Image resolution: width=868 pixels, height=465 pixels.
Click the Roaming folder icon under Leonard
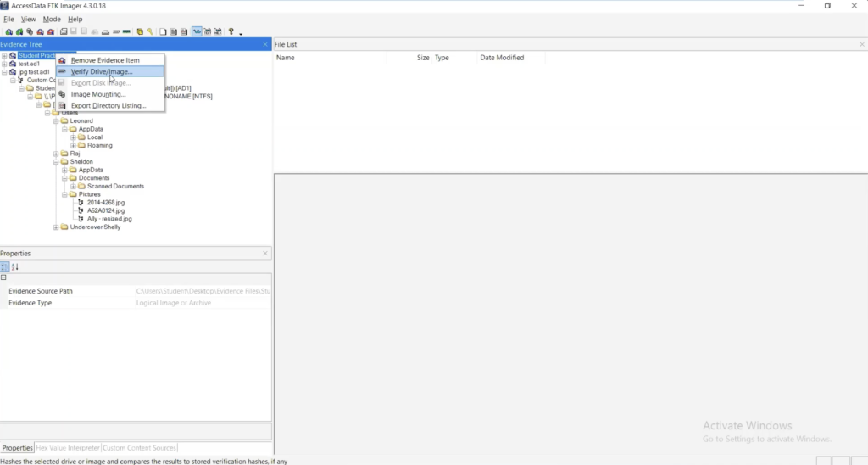tap(81, 145)
